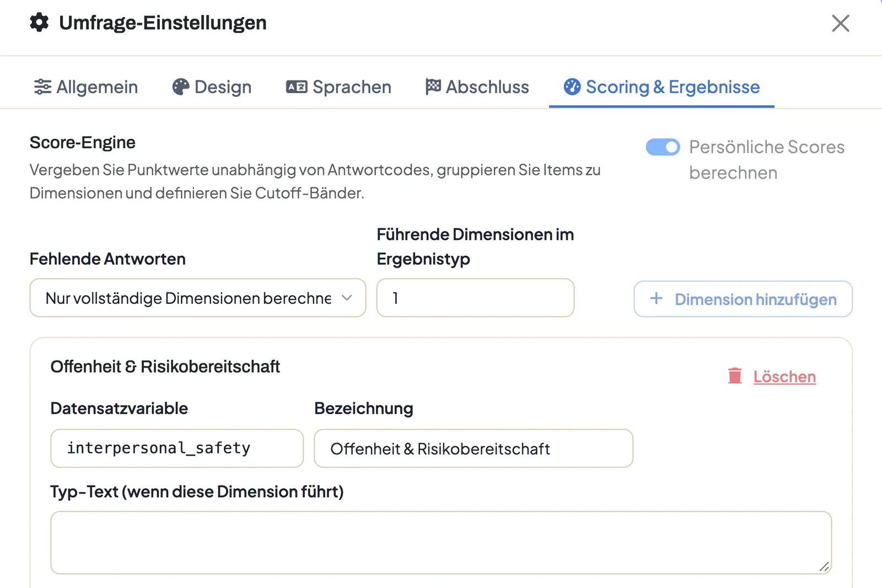This screenshot has height=588, width=882.
Task: Click the sliders icon on Allgemein tab
Action: (42, 87)
